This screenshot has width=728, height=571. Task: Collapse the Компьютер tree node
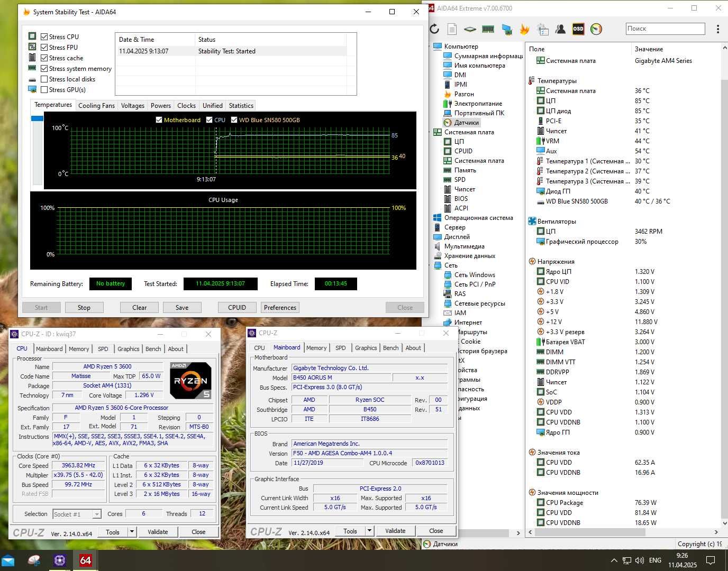tap(429, 47)
